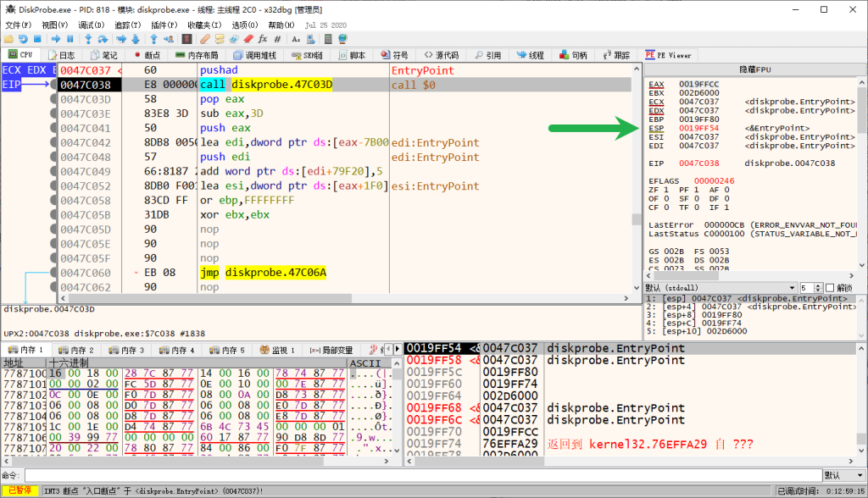Click stack address 0019FF68
The height and width of the screenshot is (498, 868).
pyautogui.click(x=434, y=408)
